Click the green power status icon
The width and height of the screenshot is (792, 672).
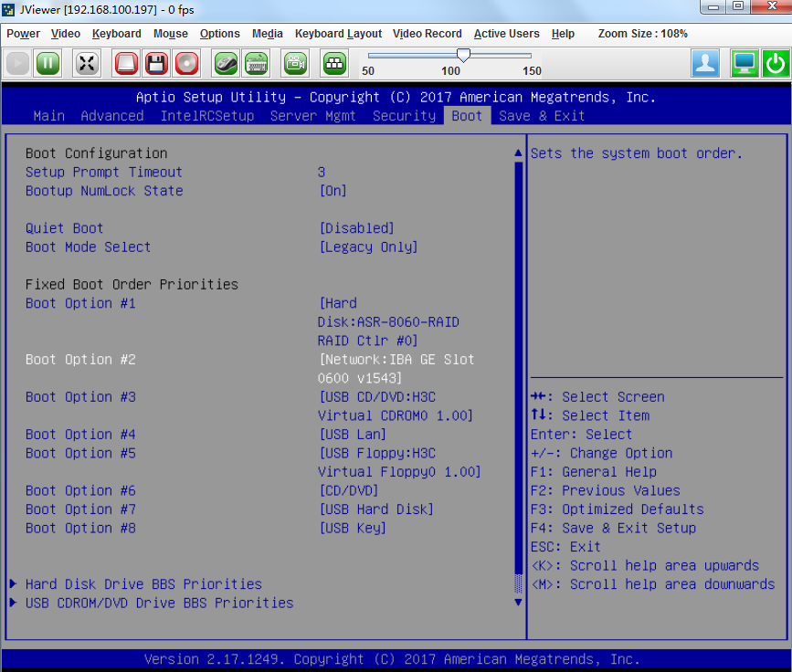click(776, 64)
